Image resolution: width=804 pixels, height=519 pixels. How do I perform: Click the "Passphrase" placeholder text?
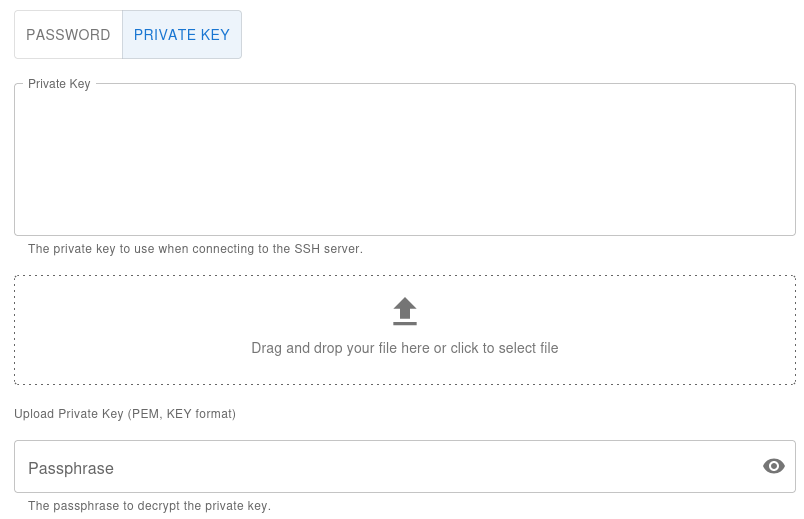point(71,468)
